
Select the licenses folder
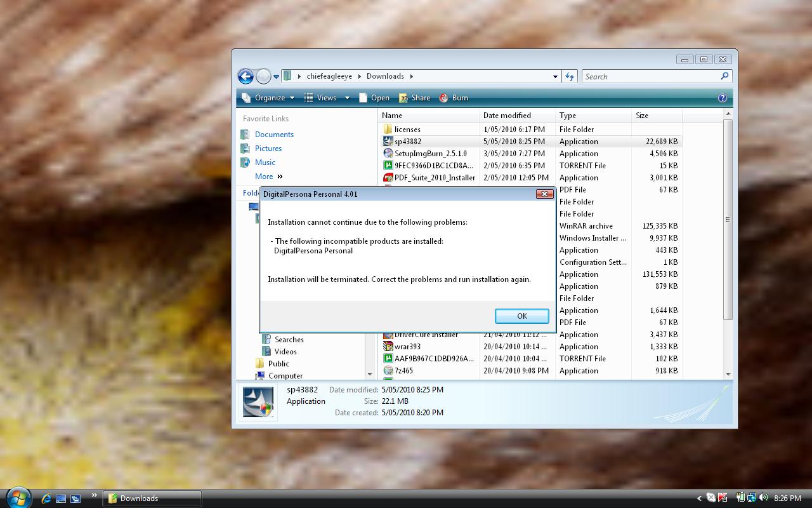(x=530, y=130)
